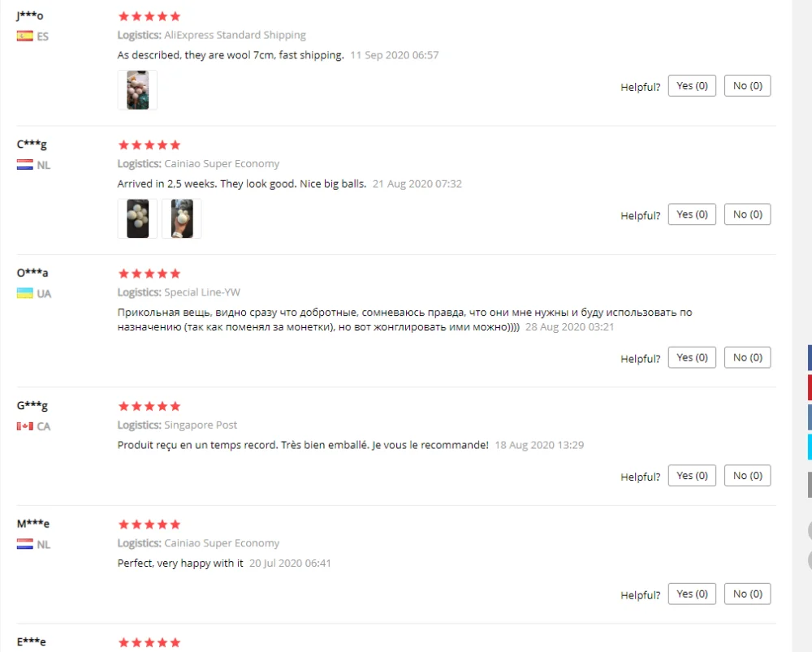812x652 pixels.
Task: Click the dark blue share tab at right edge
Action: 810,357
